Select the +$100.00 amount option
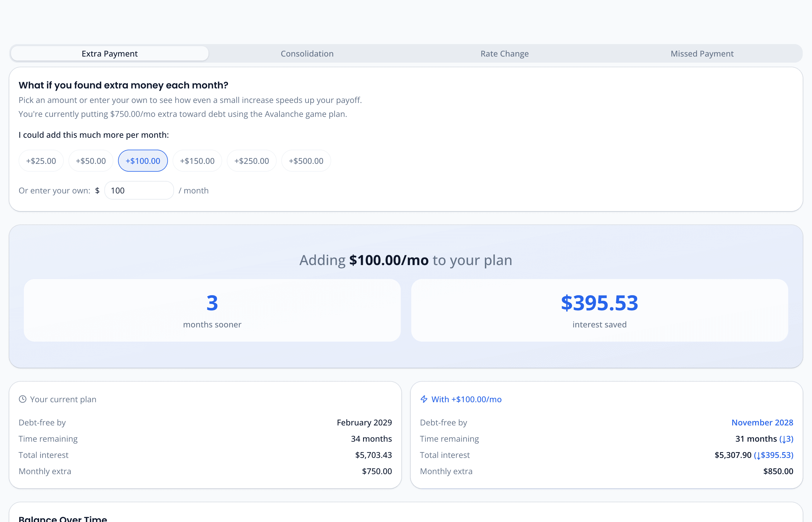812x522 pixels. (x=142, y=161)
